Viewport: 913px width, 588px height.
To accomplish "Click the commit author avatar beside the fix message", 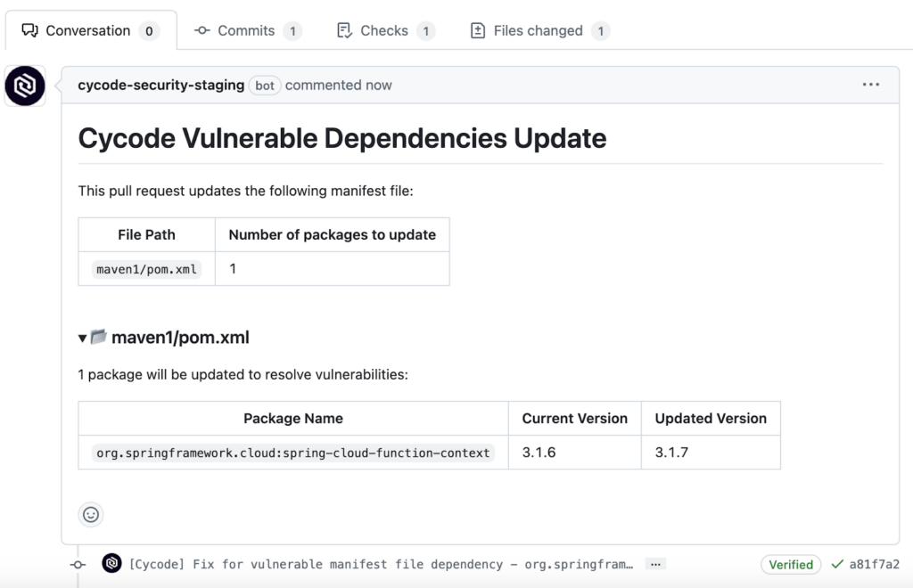I will click(111, 563).
